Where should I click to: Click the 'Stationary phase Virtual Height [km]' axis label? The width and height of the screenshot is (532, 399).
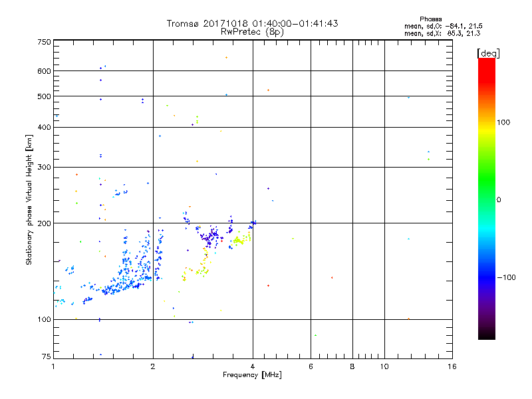tap(29, 200)
